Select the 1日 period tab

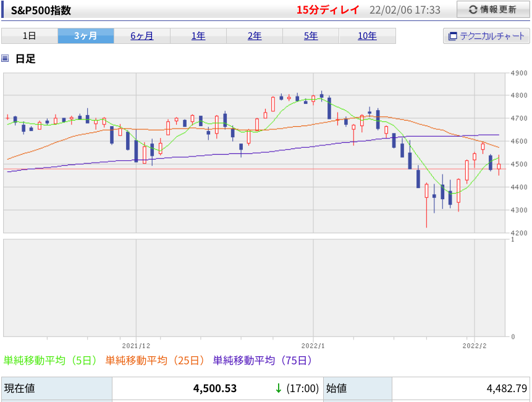(30, 36)
